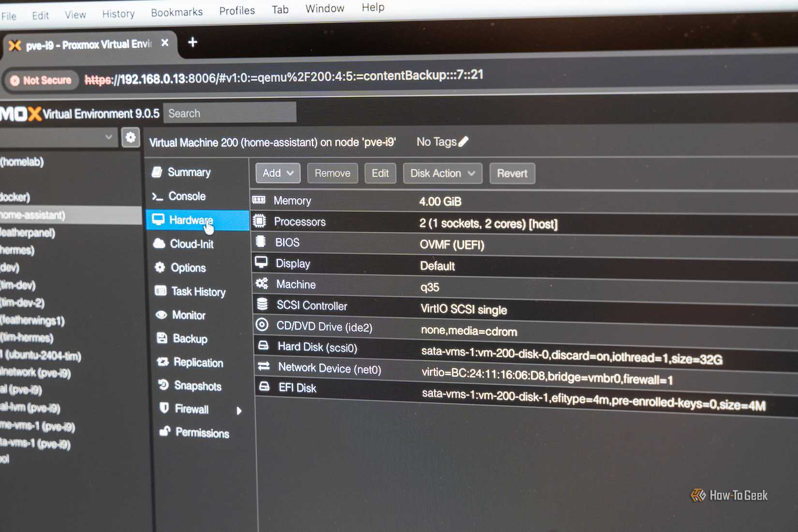Click the Permissions unlock icon
The height and width of the screenshot is (532, 798).
click(165, 431)
